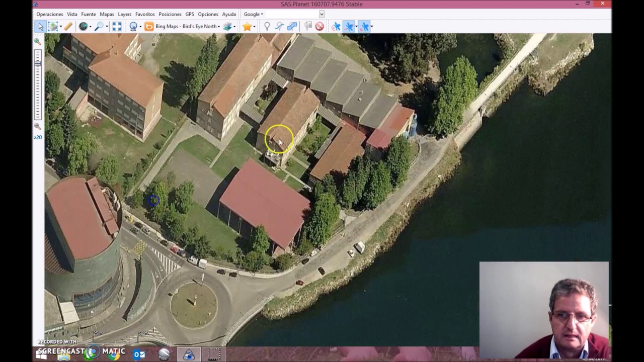Activate the ruler distance measurement tool
644x362 pixels.
point(68,26)
